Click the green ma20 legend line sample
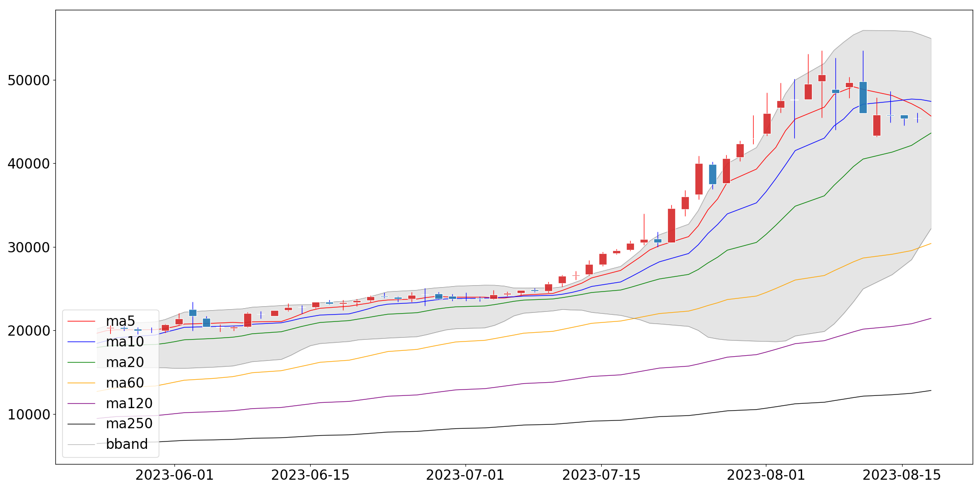980x490 pixels. click(x=81, y=363)
